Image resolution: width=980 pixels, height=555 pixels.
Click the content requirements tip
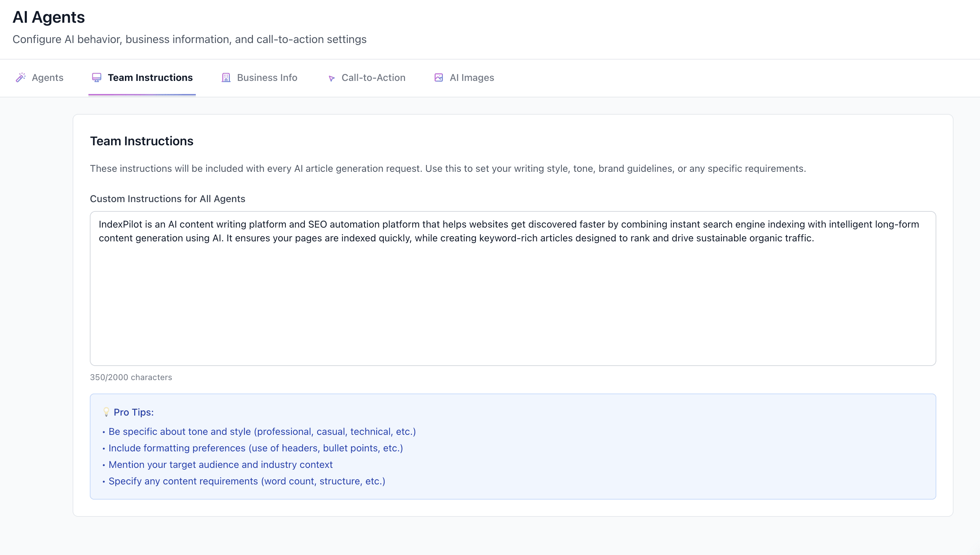(x=247, y=481)
